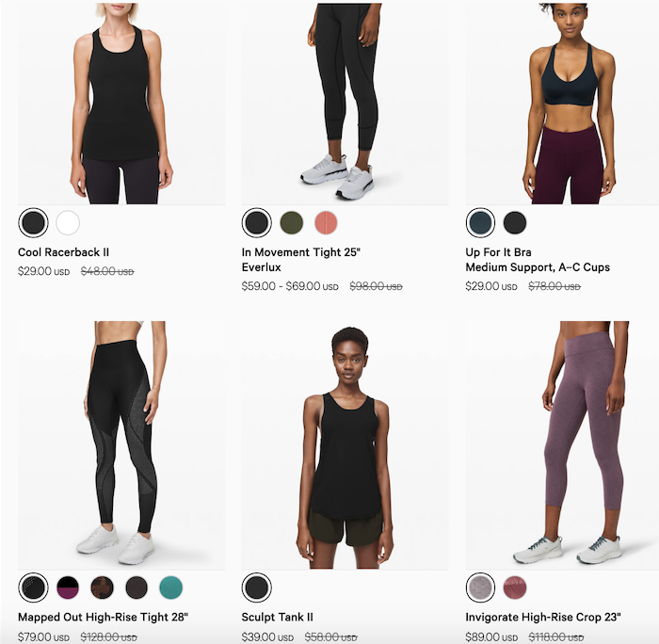Select heathered red Invigorate Crop swatch
This screenshot has height=644, width=659.
coord(515,588)
